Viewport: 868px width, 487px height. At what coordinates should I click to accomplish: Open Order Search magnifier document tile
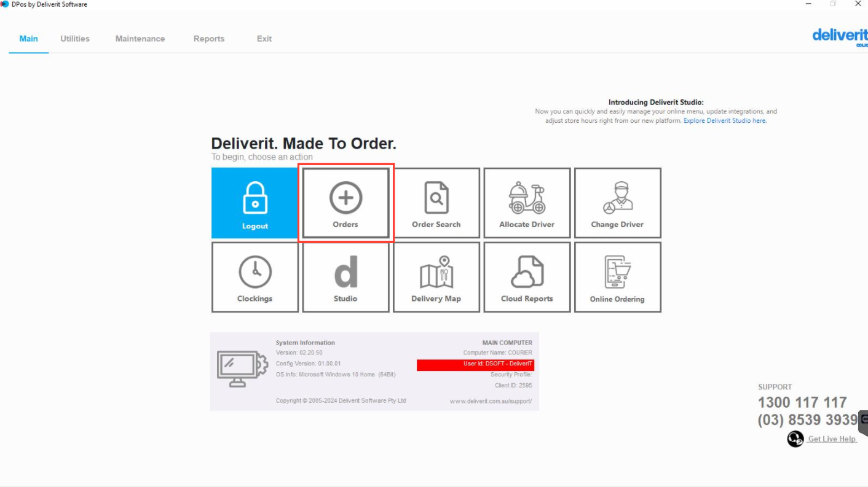click(436, 203)
